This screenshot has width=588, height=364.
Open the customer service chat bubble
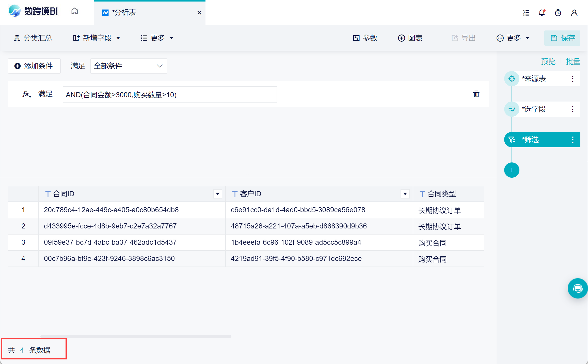pyautogui.click(x=577, y=288)
